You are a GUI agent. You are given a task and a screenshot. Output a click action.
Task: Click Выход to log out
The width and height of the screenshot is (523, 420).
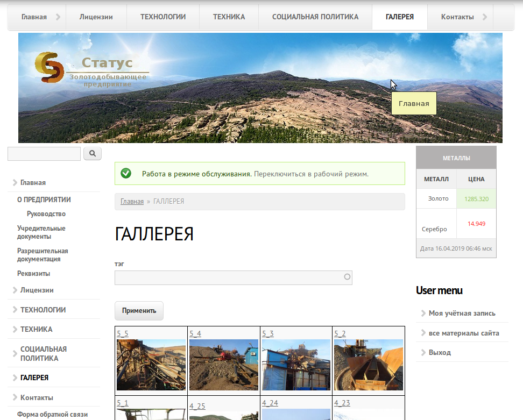pyautogui.click(x=440, y=353)
